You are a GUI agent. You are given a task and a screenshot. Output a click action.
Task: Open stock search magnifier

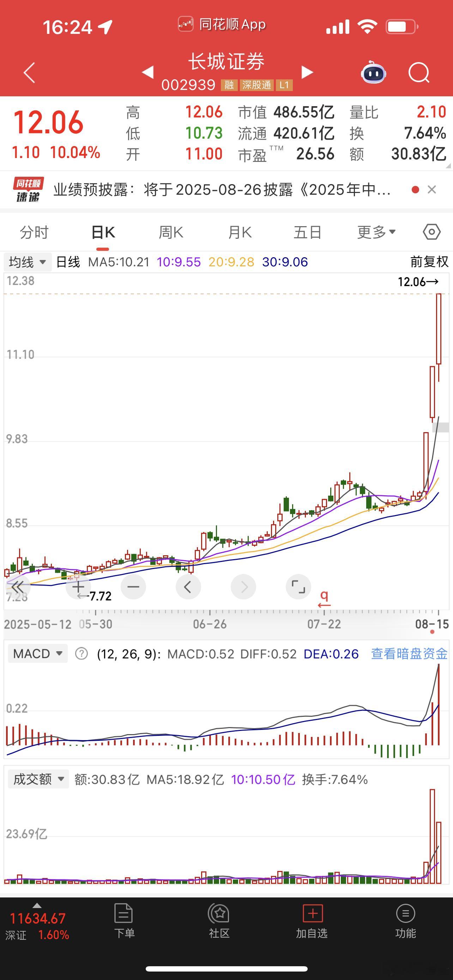pos(419,72)
